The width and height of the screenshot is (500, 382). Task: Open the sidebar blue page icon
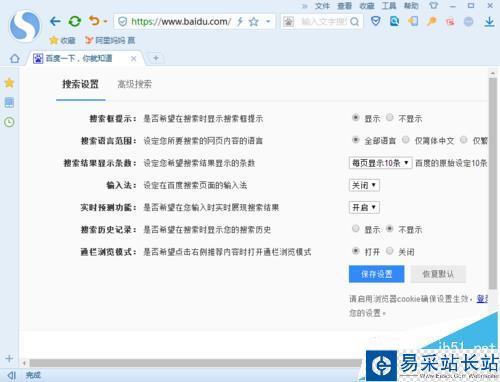pyautogui.click(x=9, y=102)
